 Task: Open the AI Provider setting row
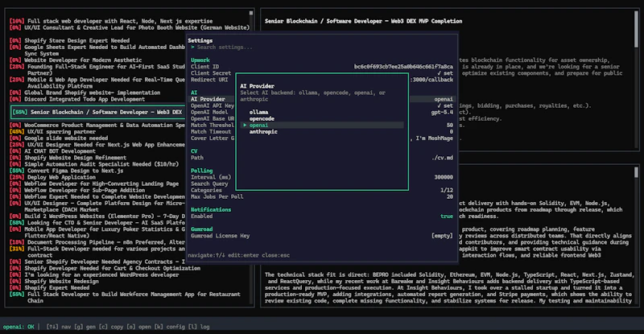tap(322, 99)
